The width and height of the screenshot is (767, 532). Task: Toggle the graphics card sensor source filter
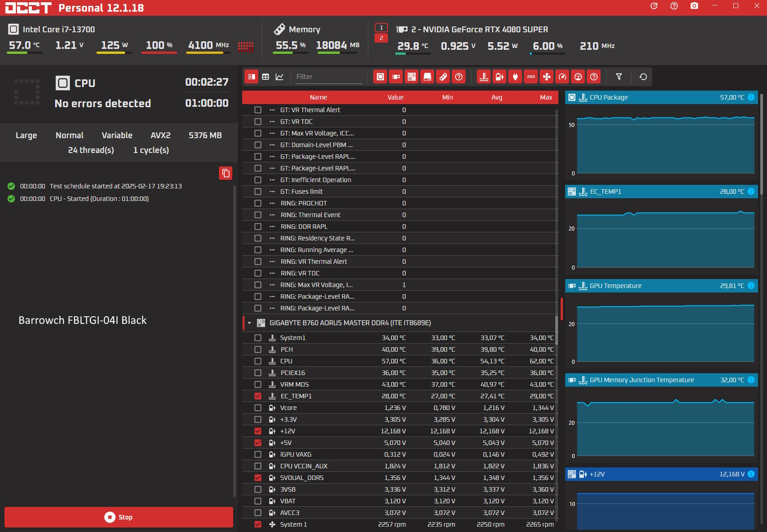pyautogui.click(x=396, y=77)
